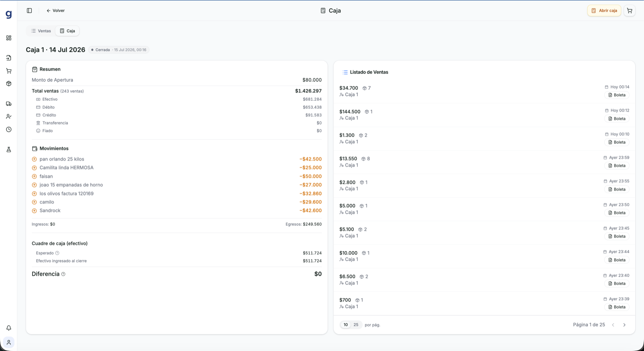The width and height of the screenshot is (644, 351).
Task: Click the movement icon for Sandrock
Action: pos(34,211)
